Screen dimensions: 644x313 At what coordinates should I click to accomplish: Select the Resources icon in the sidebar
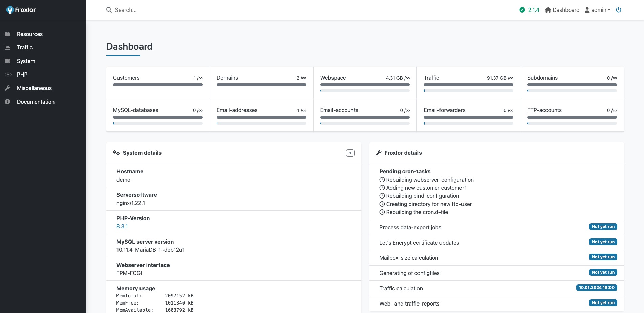[x=8, y=34]
